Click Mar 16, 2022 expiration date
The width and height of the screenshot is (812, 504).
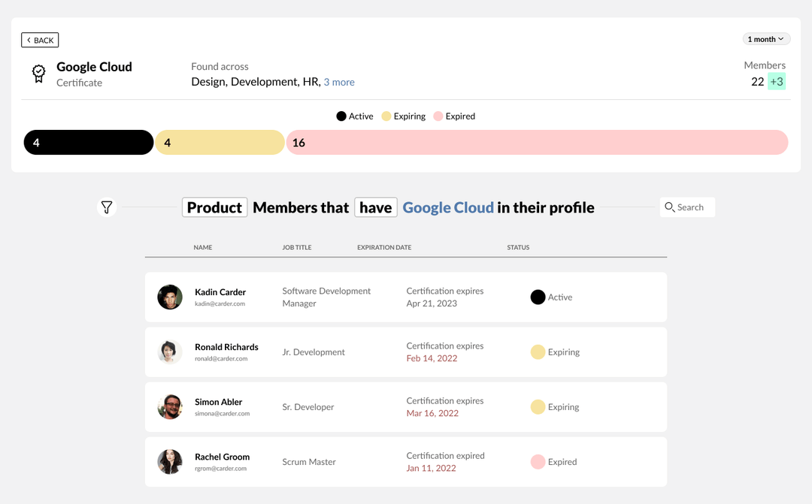click(432, 413)
